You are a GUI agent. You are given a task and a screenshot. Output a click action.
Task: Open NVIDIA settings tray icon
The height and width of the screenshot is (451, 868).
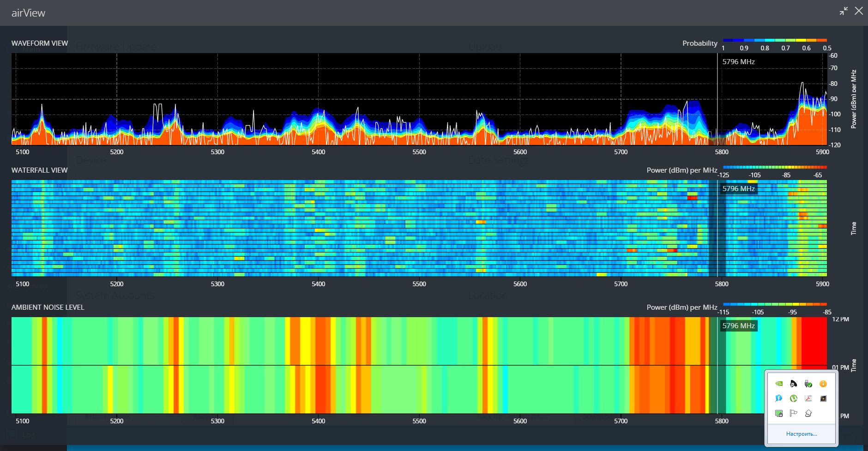(779, 384)
